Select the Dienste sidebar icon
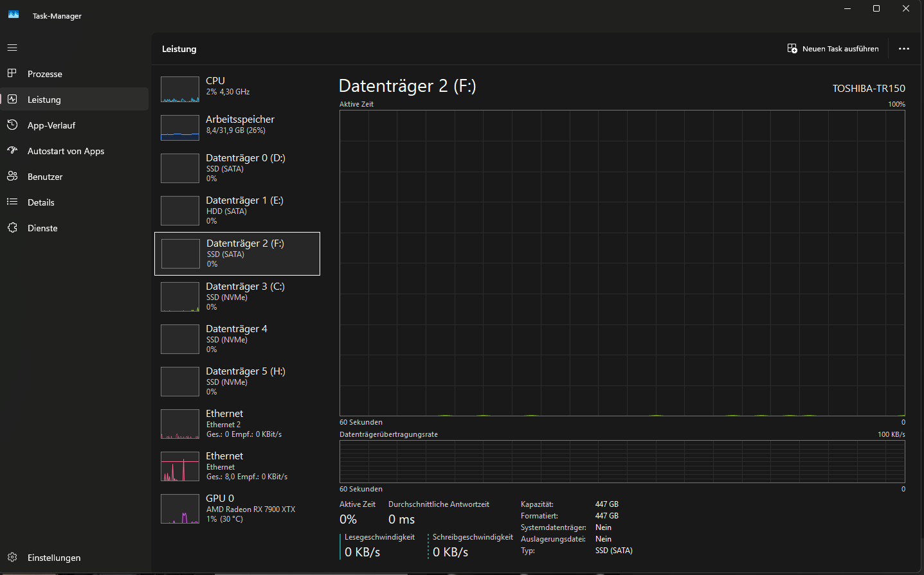Image resolution: width=924 pixels, height=575 pixels. [12, 227]
